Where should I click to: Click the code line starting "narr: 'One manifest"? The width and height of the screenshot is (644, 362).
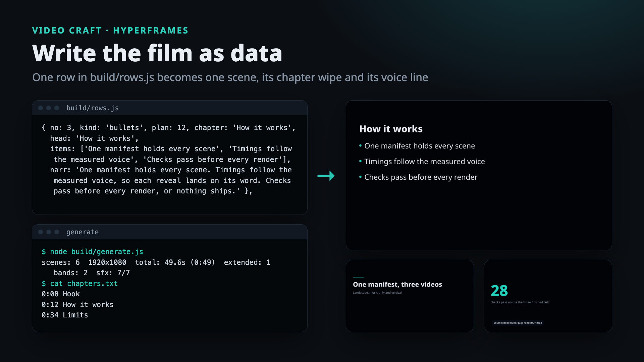pos(171,170)
